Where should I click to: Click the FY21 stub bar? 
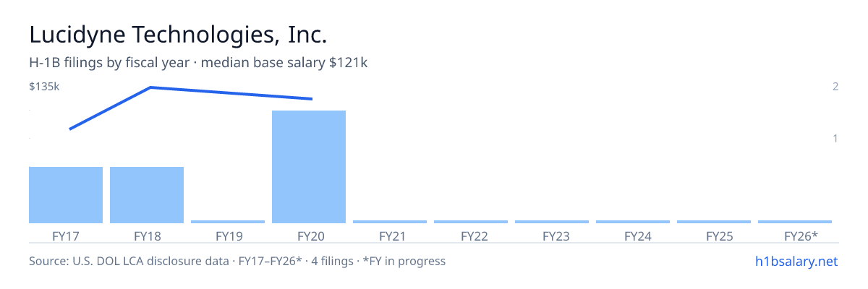coord(390,222)
